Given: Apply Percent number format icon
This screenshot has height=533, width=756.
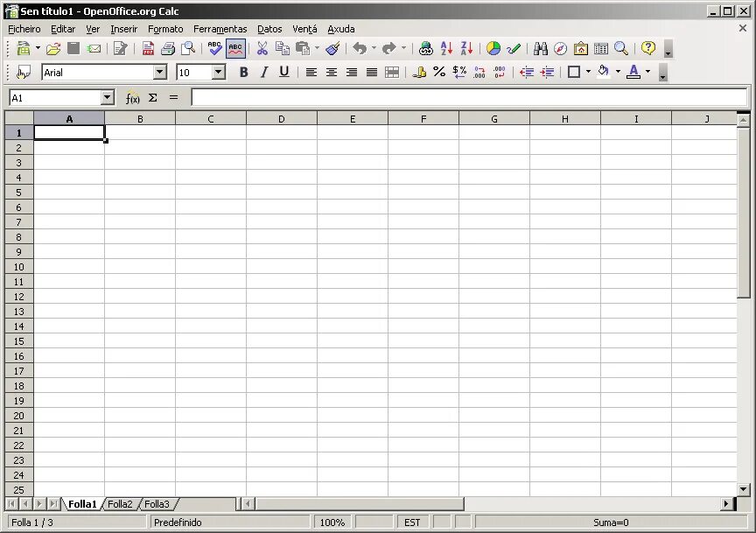Looking at the screenshot, I should (x=439, y=73).
